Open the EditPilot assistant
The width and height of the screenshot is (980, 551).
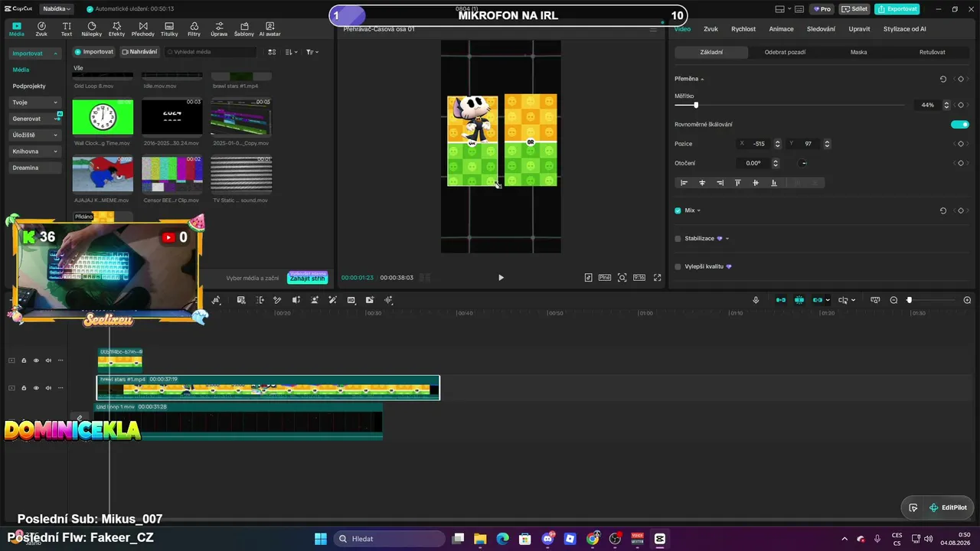pos(948,507)
